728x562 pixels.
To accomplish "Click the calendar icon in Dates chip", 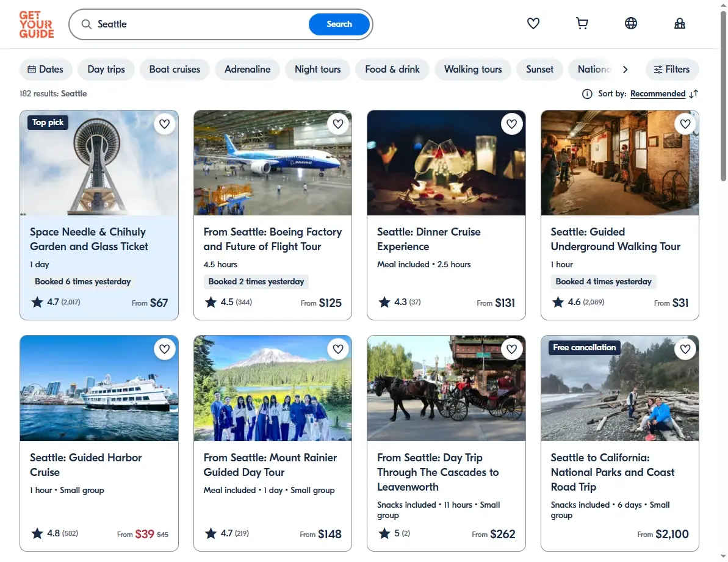I will pos(32,70).
